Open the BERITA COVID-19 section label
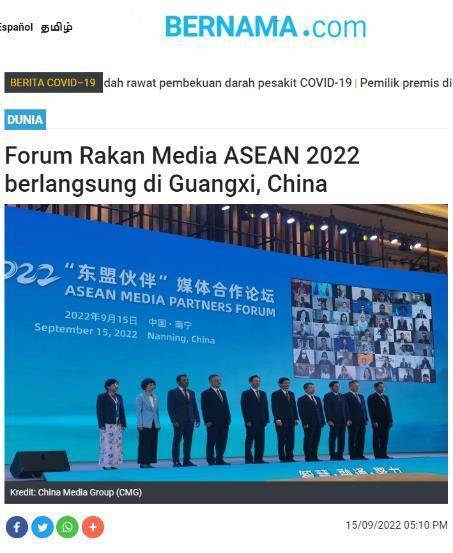Screen dimensions: 453x553 [x=53, y=83]
